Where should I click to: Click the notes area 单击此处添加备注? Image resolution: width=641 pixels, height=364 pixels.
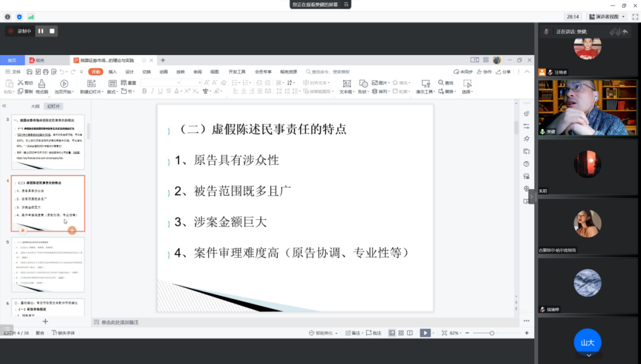(120, 323)
